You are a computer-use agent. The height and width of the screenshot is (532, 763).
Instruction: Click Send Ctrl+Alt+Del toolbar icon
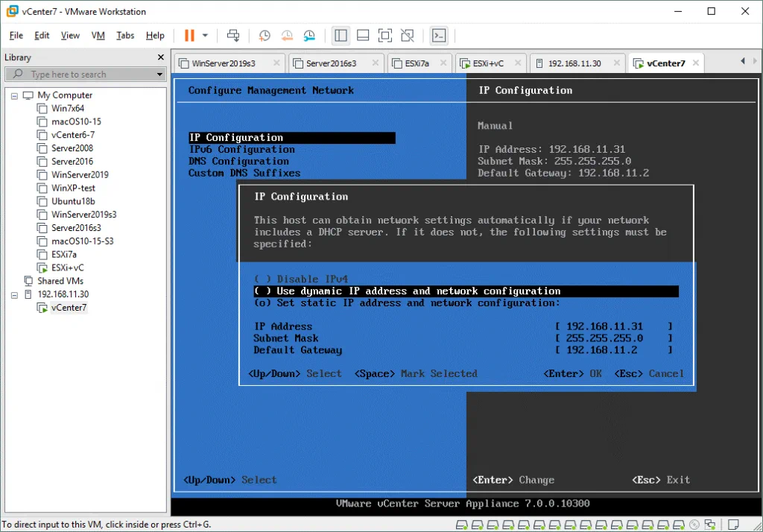tap(233, 35)
